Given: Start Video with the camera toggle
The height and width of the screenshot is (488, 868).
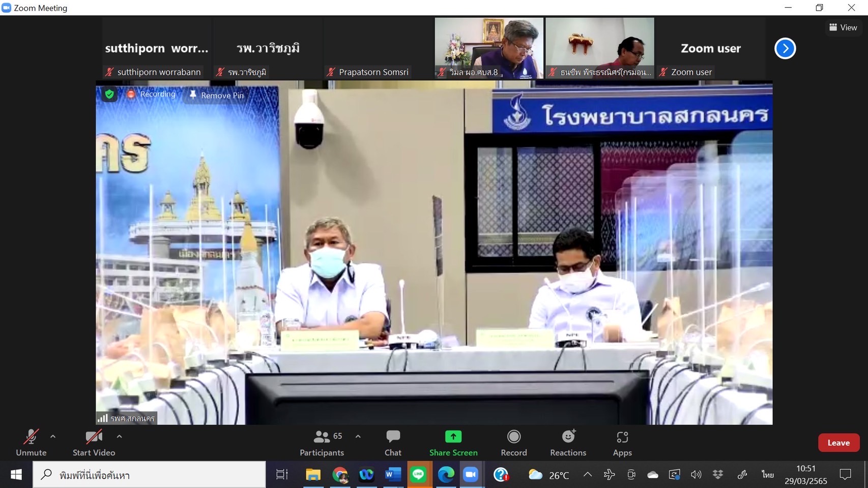Looking at the screenshot, I should click(x=94, y=443).
